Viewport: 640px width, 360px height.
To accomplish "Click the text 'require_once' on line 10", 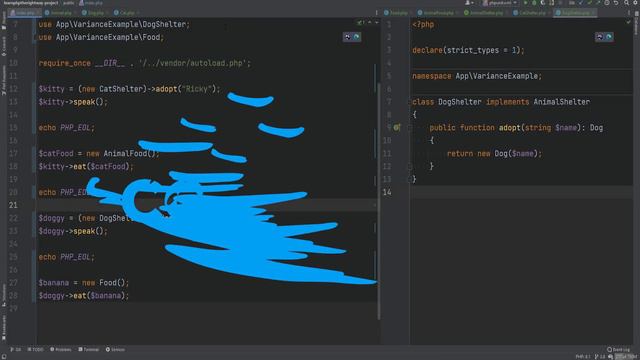I will coord(64,63).
